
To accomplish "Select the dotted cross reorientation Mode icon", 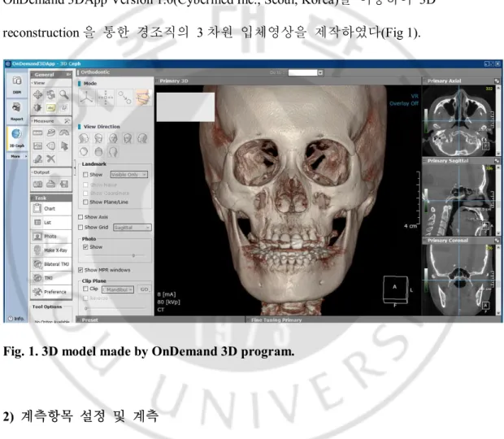I will click(x=106, y=98).
